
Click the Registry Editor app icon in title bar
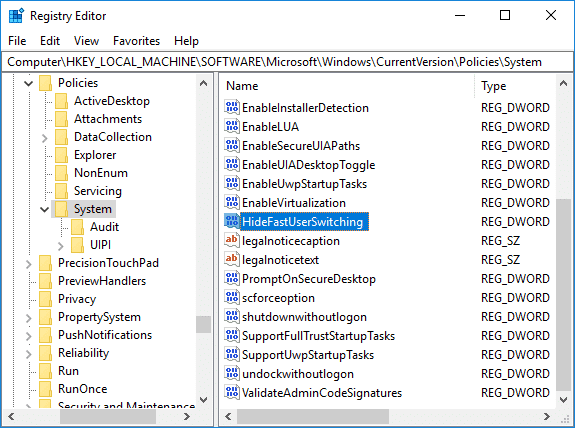click(x=16, y=16)
